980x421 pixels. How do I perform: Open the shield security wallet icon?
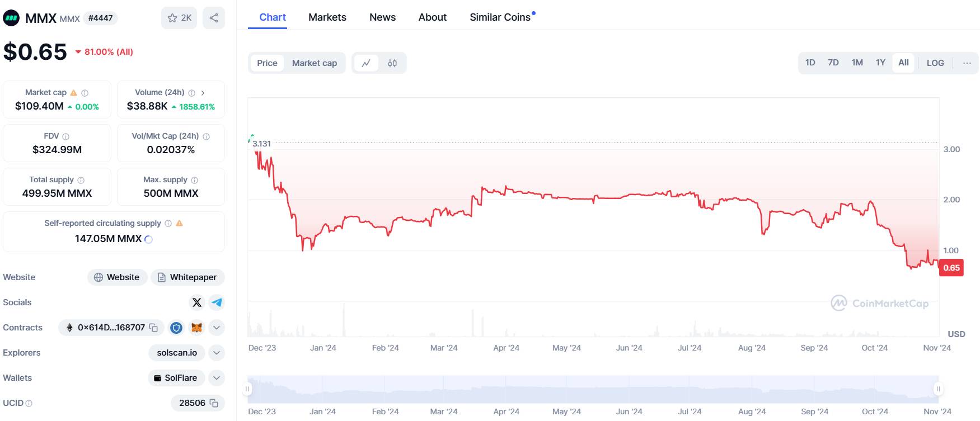point(176,328)
